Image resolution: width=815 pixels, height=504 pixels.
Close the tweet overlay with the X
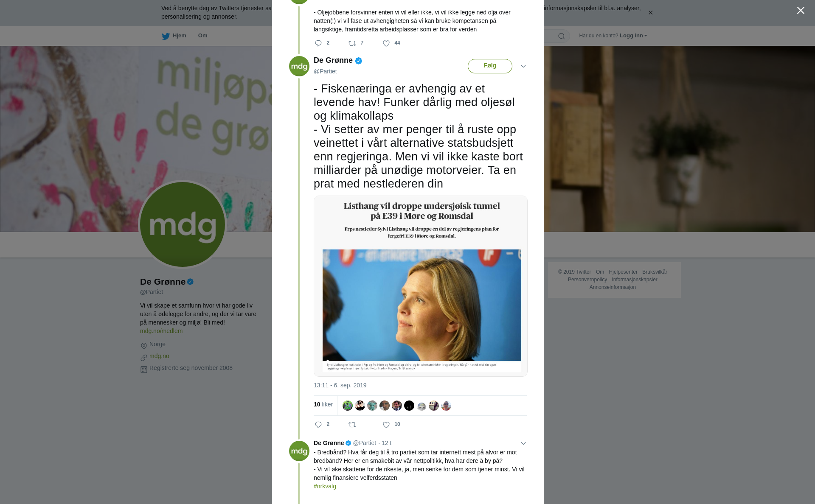click(x=801, y=11)
